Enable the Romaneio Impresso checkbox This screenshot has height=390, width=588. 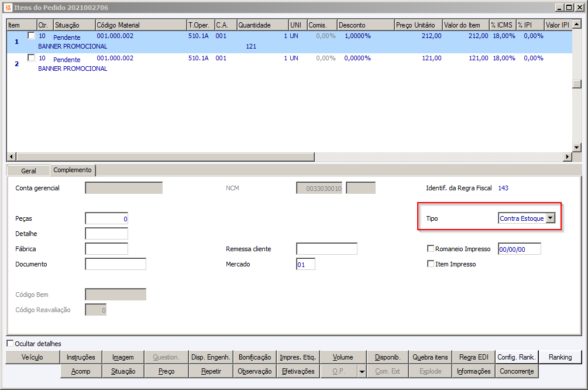coord(431,248)
